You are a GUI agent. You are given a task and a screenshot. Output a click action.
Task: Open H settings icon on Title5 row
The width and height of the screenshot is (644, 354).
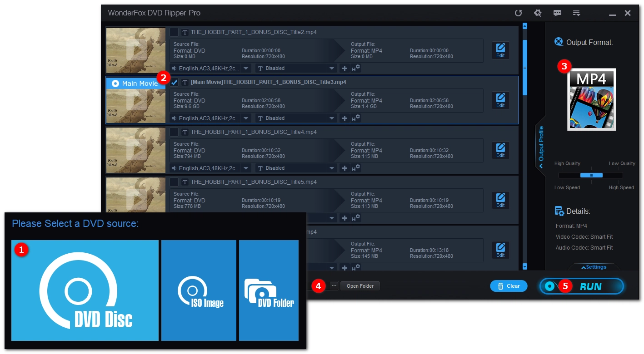(356, 218)
